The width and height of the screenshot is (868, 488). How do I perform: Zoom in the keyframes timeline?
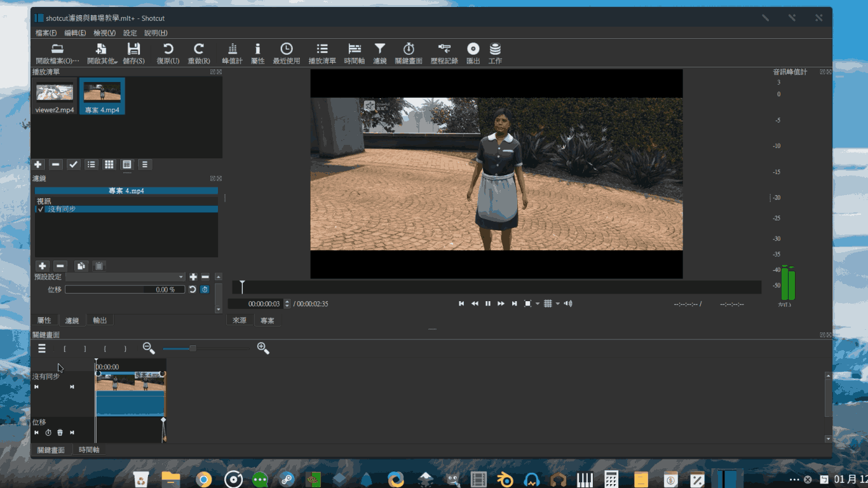point(263,348)
